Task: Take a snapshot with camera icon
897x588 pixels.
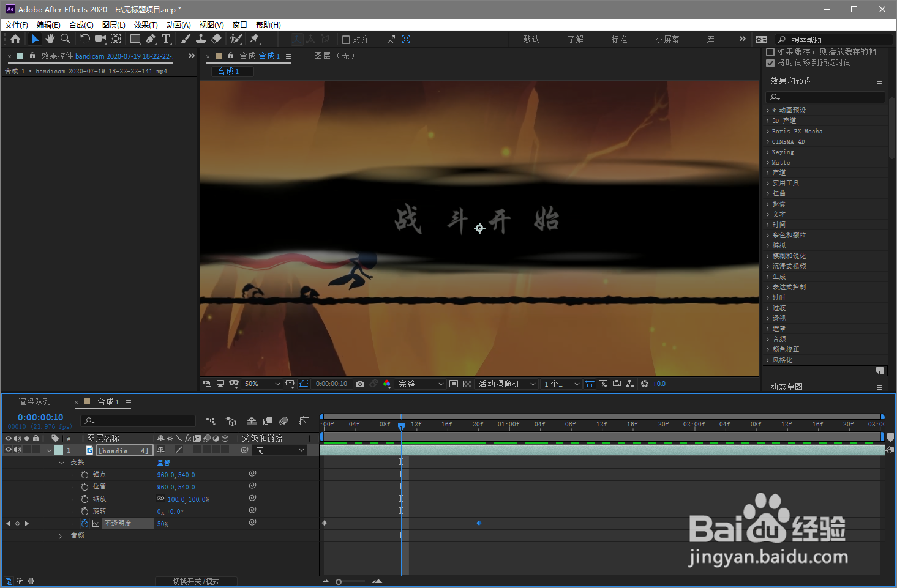Action: tap(360, 384)
